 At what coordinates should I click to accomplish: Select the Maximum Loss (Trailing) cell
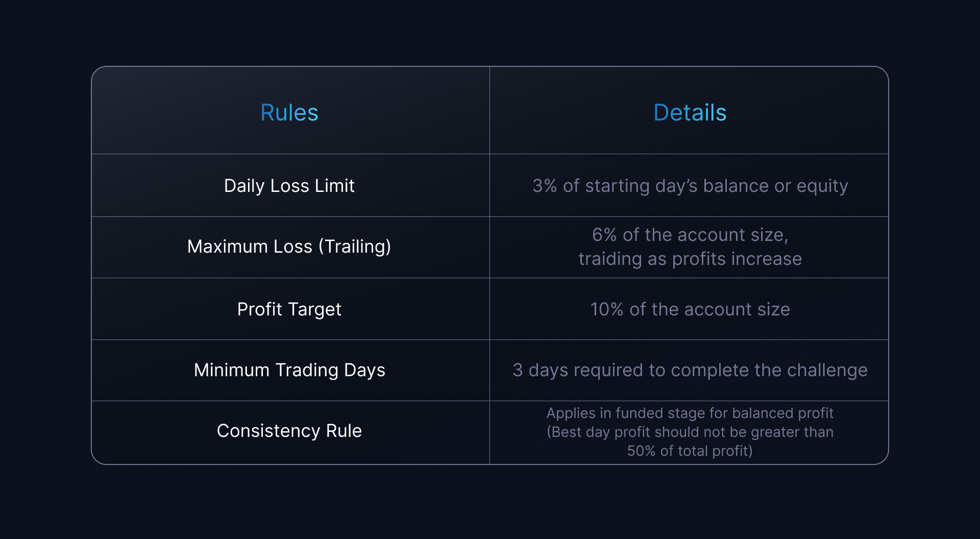point(289,247)
